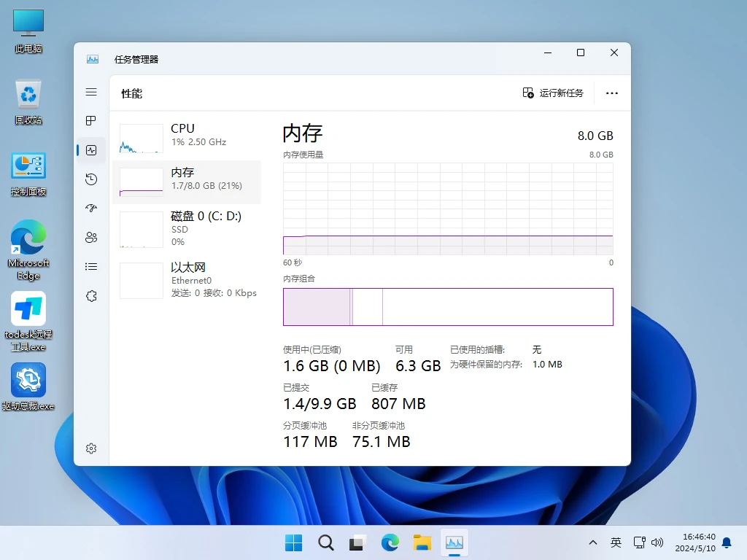Select 磁盘 0 (C: D:) entry

(x=187, y=229)
